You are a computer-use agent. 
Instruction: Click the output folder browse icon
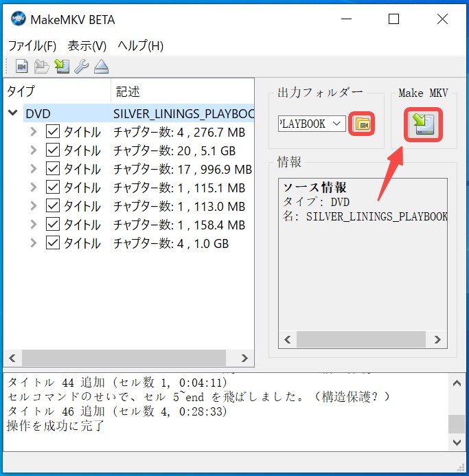[x=362, y=124]
